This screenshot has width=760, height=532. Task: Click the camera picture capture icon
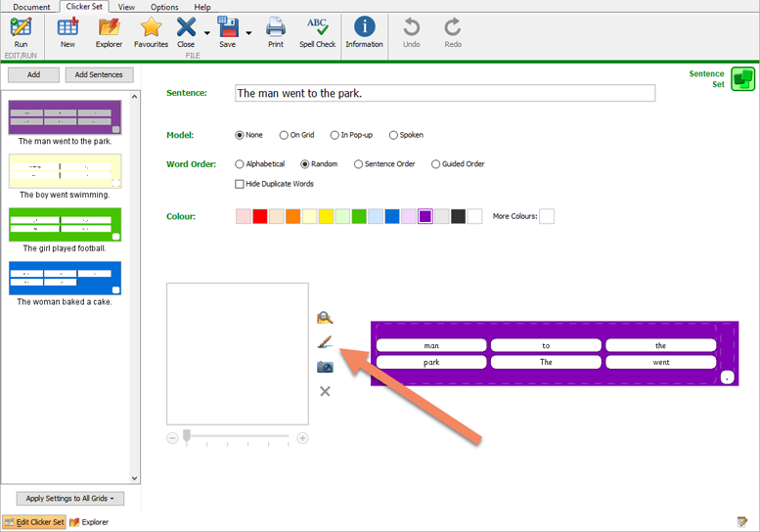click(325, 367)
